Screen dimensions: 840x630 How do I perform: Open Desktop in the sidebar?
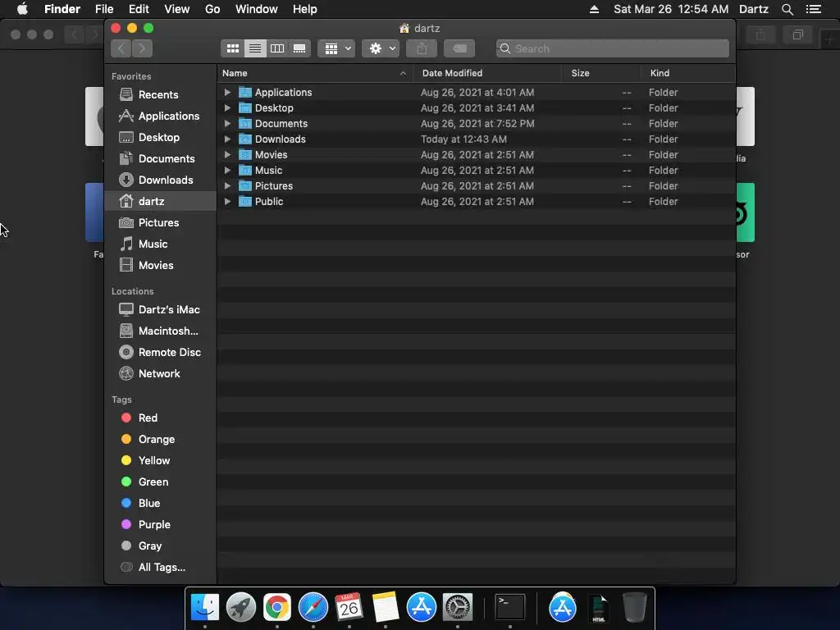click(160, 137)
